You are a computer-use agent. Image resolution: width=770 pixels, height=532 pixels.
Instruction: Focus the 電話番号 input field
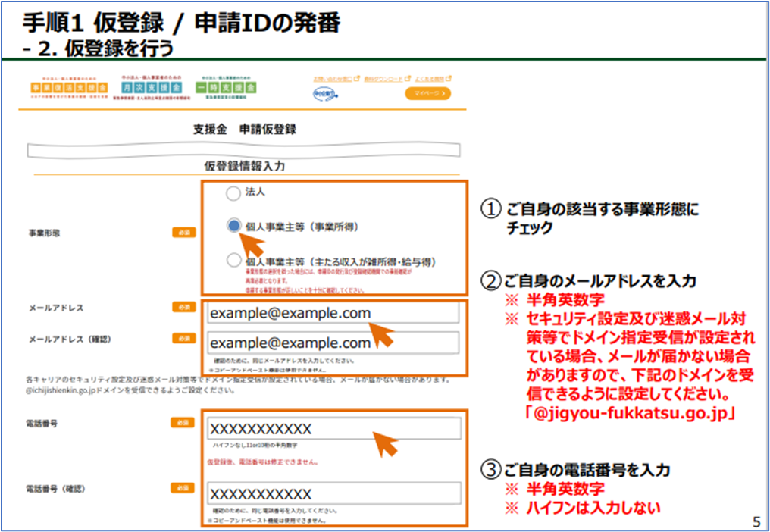point(333,429)
